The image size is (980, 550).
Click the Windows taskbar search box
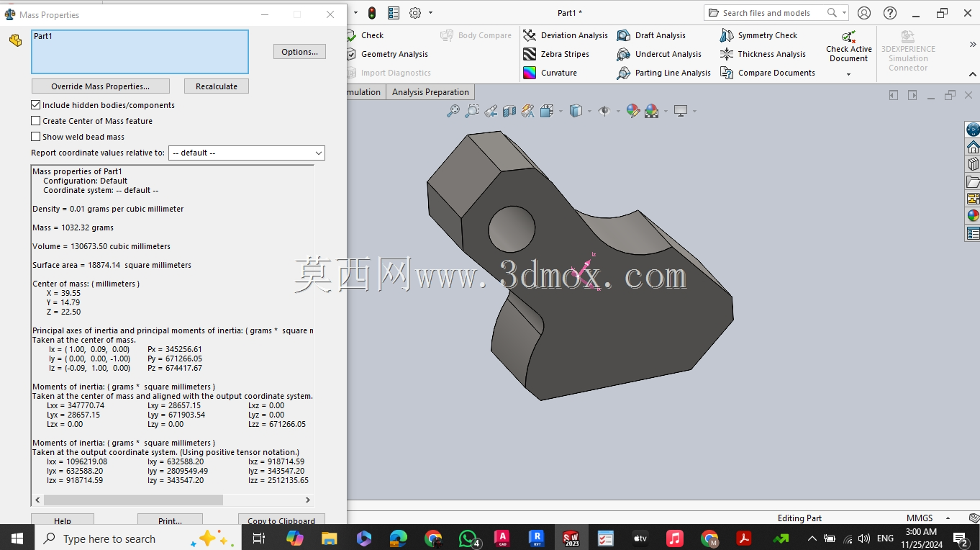pyautogui.click(x=137, y=538)
